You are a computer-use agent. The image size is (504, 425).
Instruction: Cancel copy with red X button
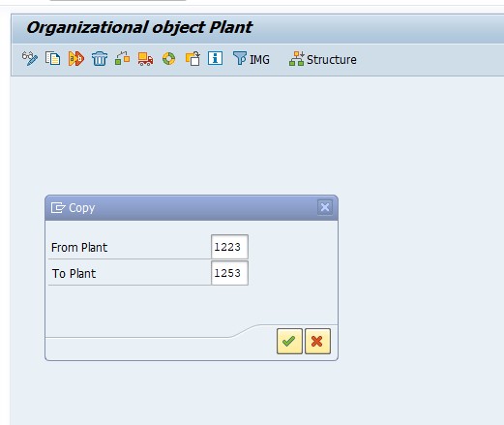tap(317, 341)
